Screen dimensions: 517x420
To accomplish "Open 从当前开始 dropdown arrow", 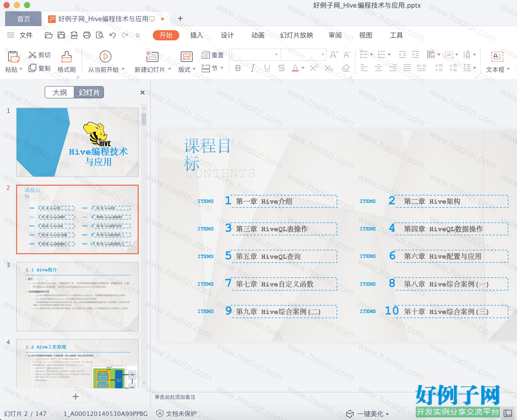I will pyautogui.click(x=123, y=69).
